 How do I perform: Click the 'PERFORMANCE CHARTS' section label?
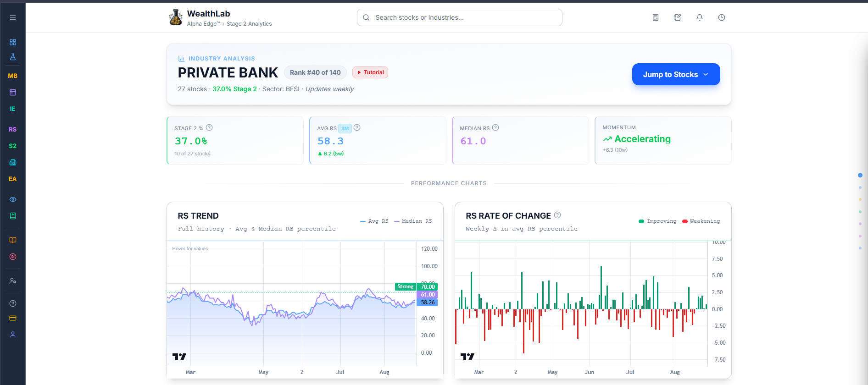tap(449, 183)
